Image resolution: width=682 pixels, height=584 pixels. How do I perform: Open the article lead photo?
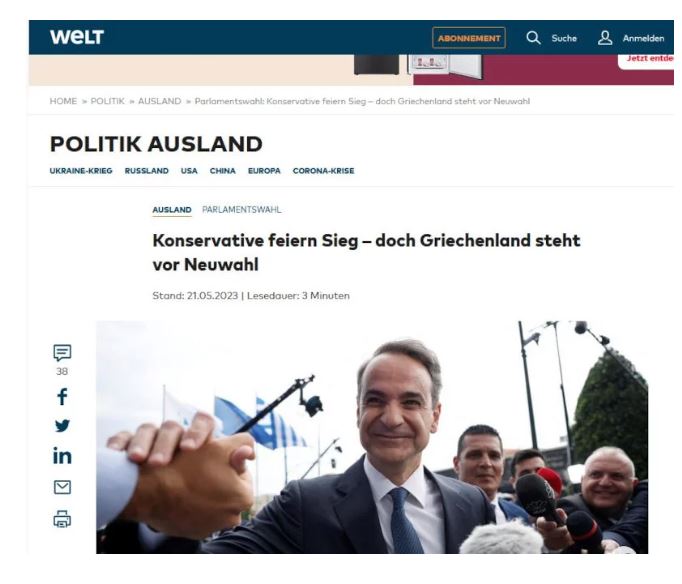point(372,437)
